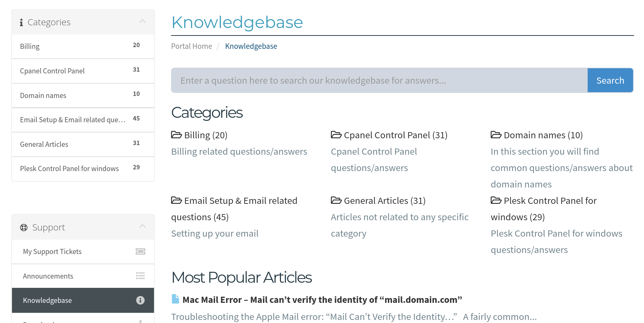The width and height of the screenshot is (644, 323).
Task: Click the folder icon next to Domain names (10)
Action: click(496, 135)
